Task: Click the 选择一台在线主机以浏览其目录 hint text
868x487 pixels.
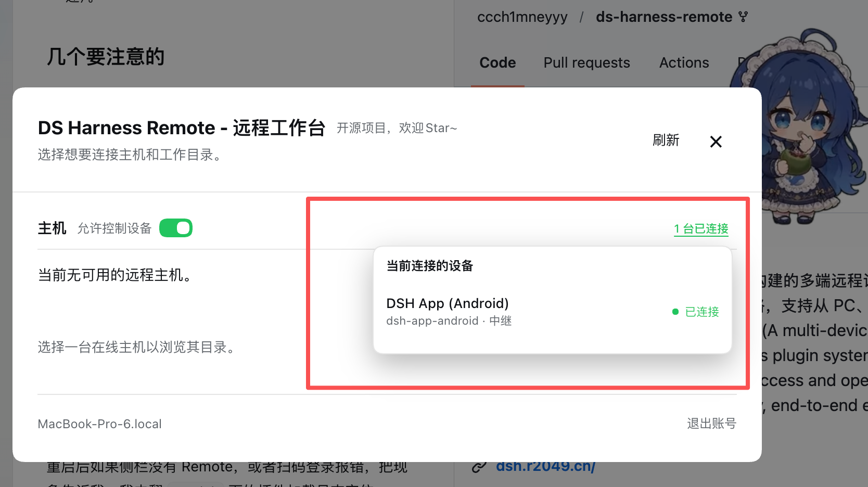Action: click(138, 347)
